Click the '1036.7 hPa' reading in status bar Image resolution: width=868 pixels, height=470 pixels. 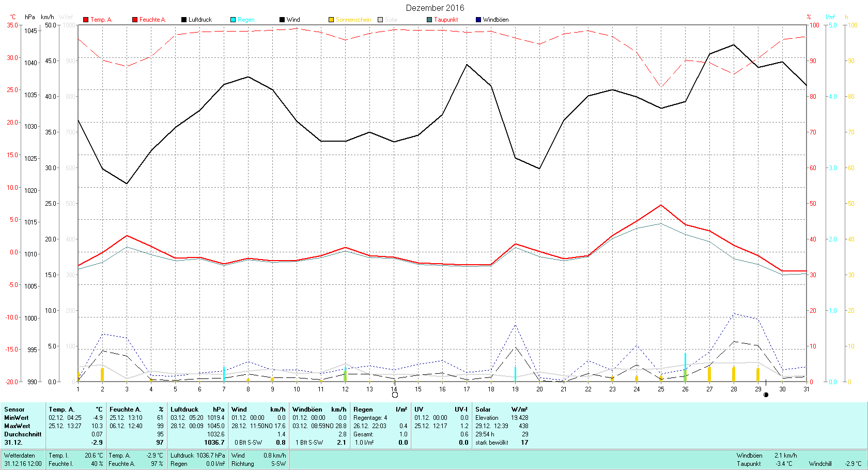click(x=211, y=456)
